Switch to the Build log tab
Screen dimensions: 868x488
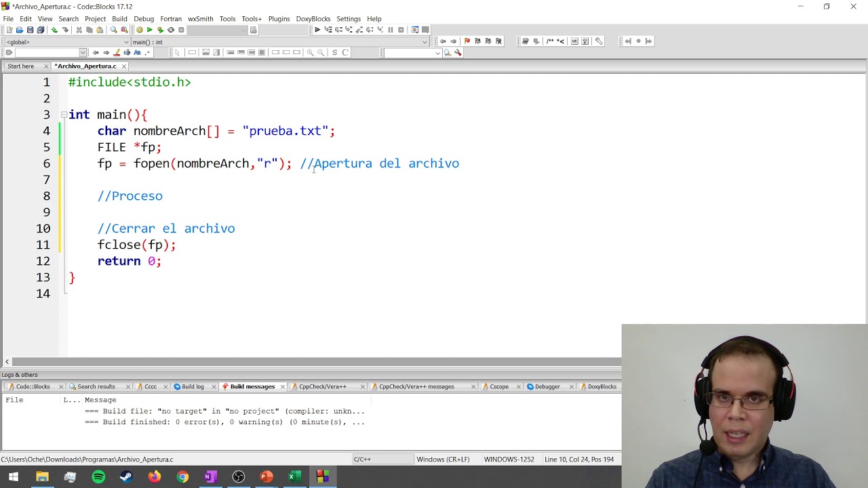[193, 386]
